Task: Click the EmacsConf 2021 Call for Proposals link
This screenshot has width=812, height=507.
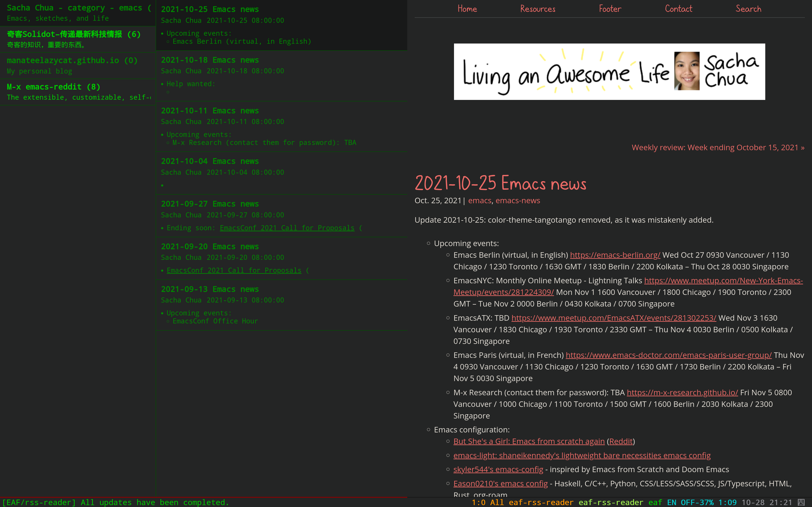Action: [x=287, y=228]
